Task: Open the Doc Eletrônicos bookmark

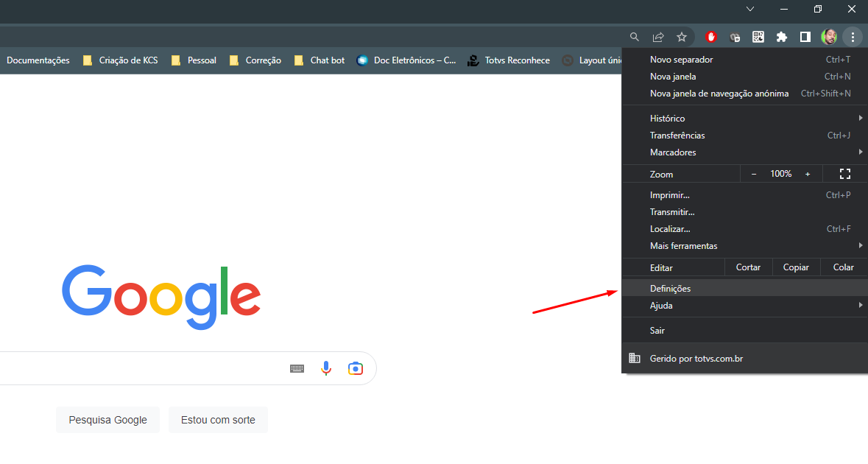Action: (406, 60)
